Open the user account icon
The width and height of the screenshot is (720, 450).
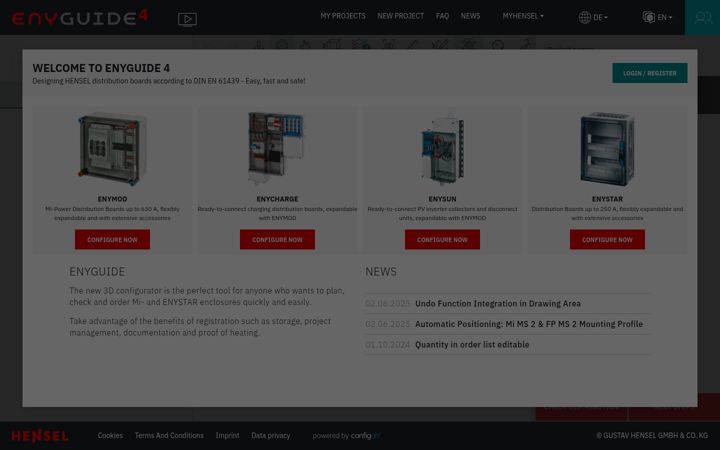702,17
